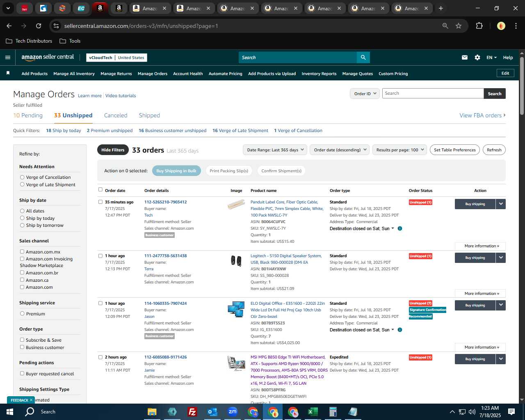
Task: Select the Verge of Cancellation radio button
Action: pos(22,177)
